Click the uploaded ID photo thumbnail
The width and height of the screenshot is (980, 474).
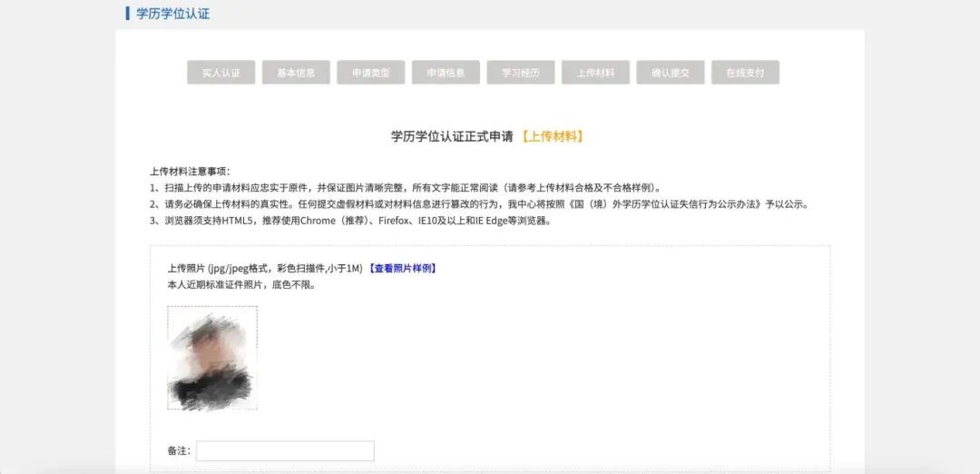pos(212,358)
